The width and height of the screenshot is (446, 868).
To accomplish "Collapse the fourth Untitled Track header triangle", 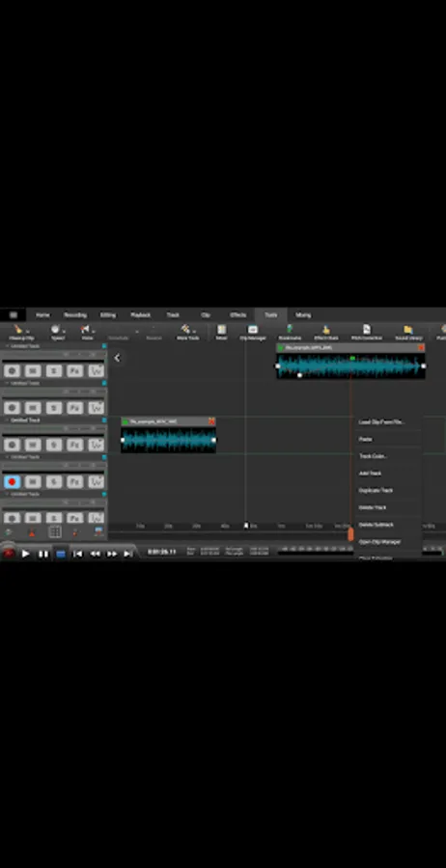I will coord(7,457).
